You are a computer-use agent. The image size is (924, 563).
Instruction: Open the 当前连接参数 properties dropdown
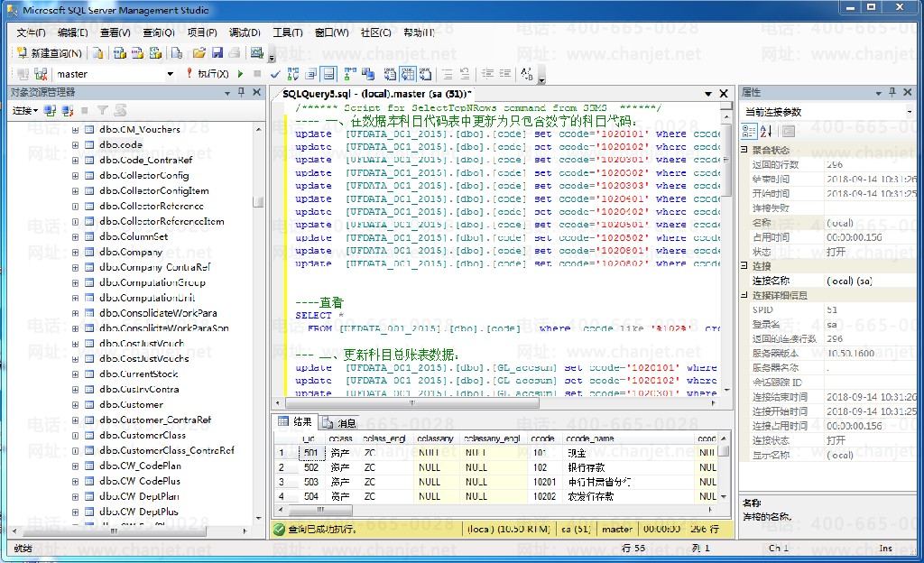pos(910,112)
